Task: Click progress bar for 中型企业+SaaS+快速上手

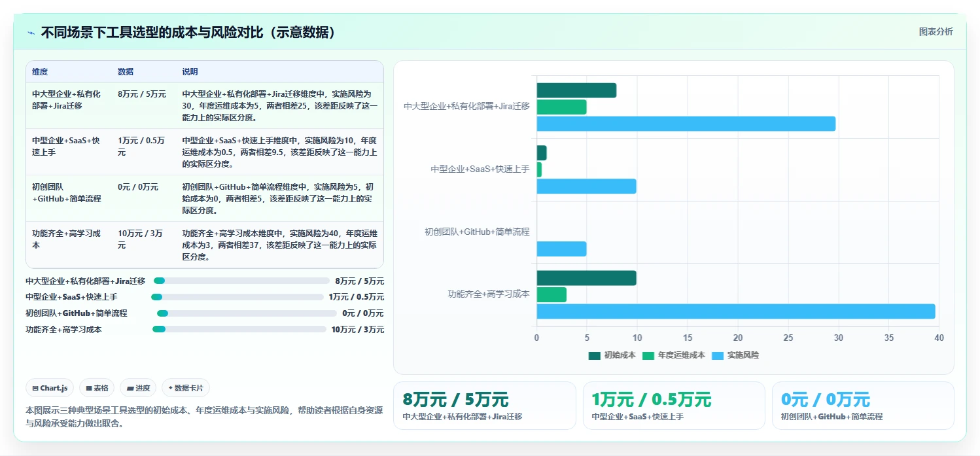Action: pos(237,297)
